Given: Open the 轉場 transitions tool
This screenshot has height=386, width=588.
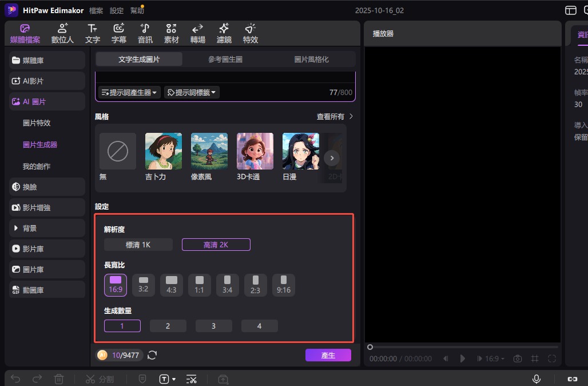Looking at the screenshot, I should click(x=198, y=33).
